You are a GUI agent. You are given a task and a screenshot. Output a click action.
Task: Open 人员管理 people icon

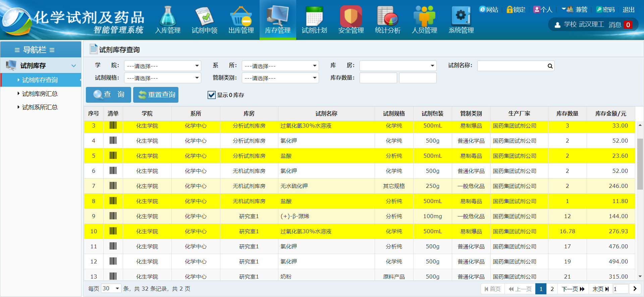424,16
